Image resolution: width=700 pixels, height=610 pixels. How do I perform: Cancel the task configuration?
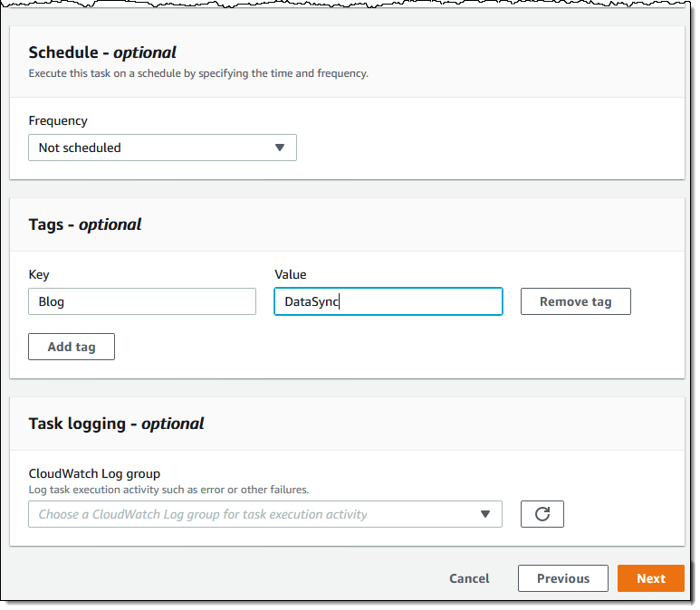469,578
